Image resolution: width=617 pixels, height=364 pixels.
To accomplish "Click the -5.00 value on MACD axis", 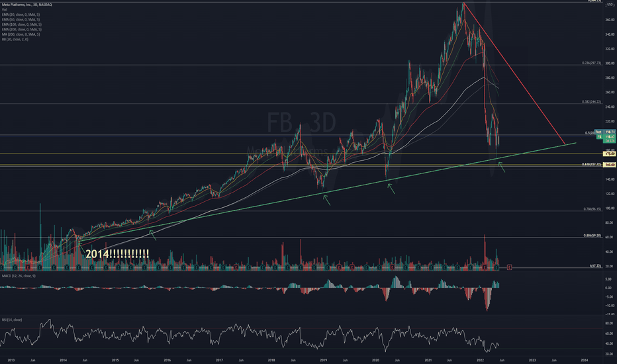I will pyautogui.click(x=608, y=297).
